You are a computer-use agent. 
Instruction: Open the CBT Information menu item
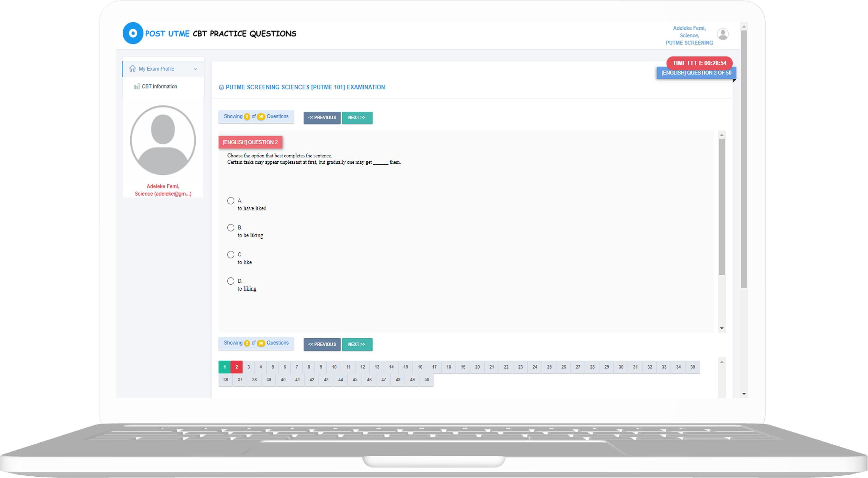point(159,87)
